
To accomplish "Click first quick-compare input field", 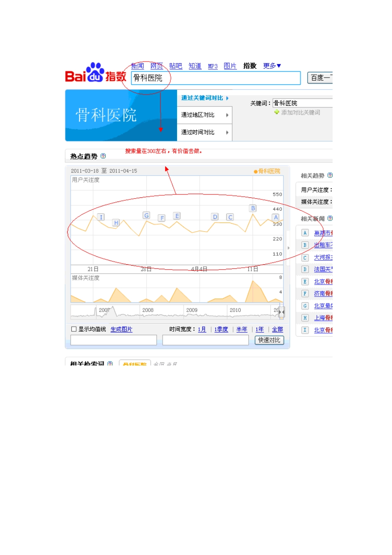I will coord(114,340).
